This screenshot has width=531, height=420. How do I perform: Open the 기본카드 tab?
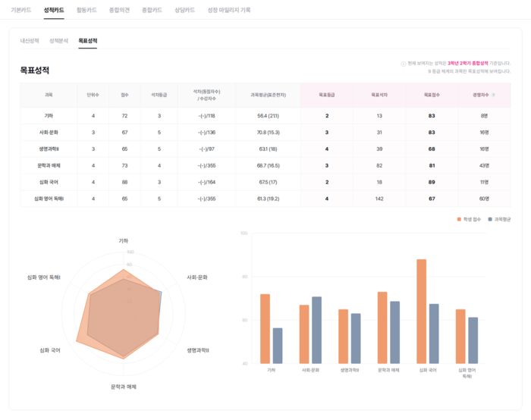pyautogui.click(x=21, y=10)
